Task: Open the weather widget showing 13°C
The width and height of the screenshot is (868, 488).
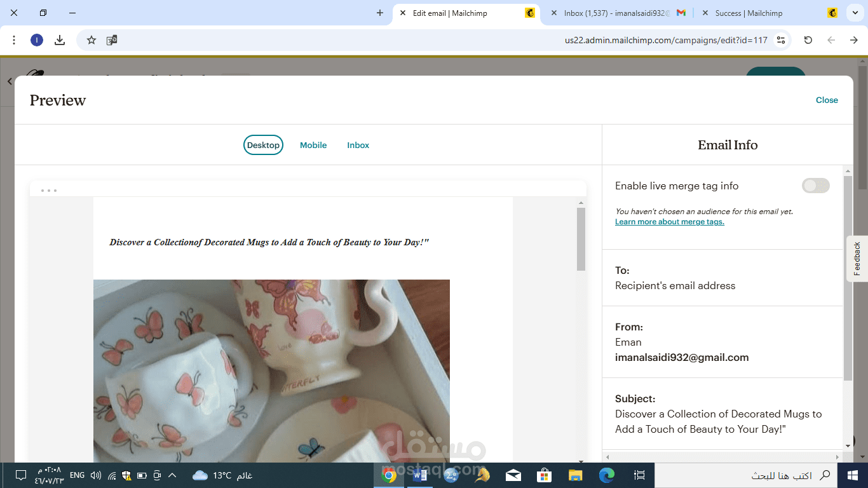Action: pyautogui.click(x=222, y=475)
